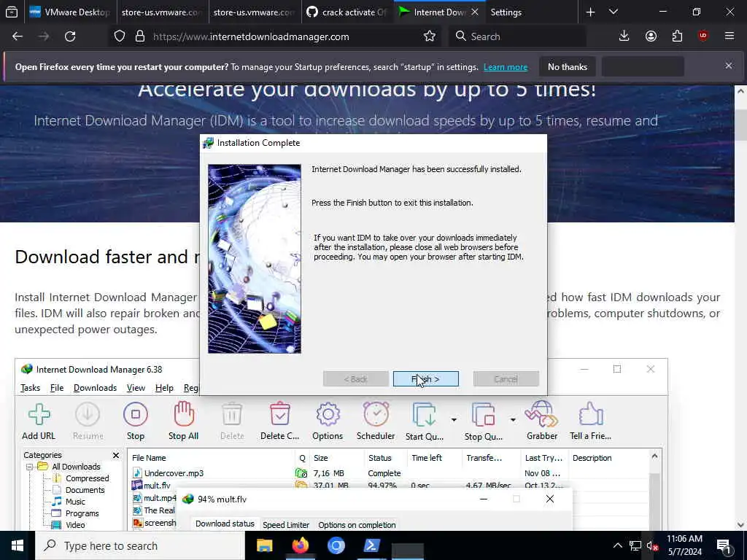List all tabs dropdown arrow
The height and width of the screenshot is (560, 747).
(x=614, y=12)
